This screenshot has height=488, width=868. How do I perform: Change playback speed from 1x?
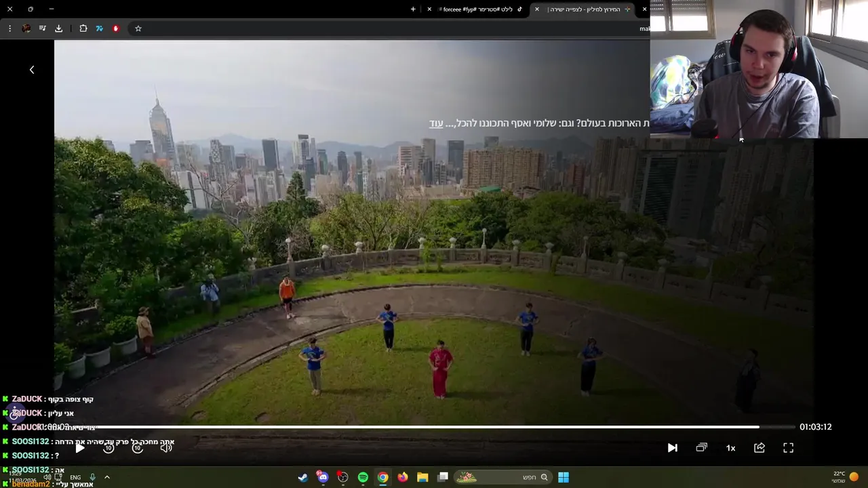[730, 448]
